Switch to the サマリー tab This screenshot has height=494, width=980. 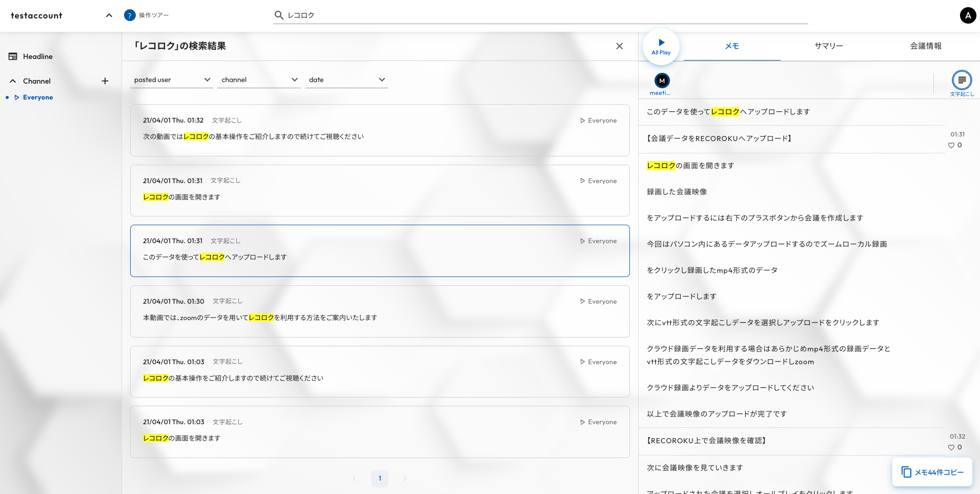pos(829,46)
